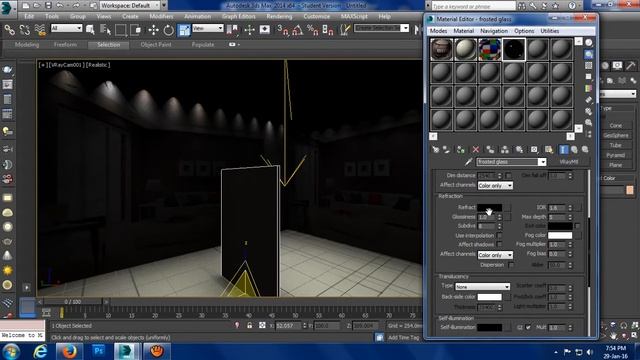The height and width of the screenshot is (360, 640).
Task: Open the Rendering menu
Action: point(279,16)
